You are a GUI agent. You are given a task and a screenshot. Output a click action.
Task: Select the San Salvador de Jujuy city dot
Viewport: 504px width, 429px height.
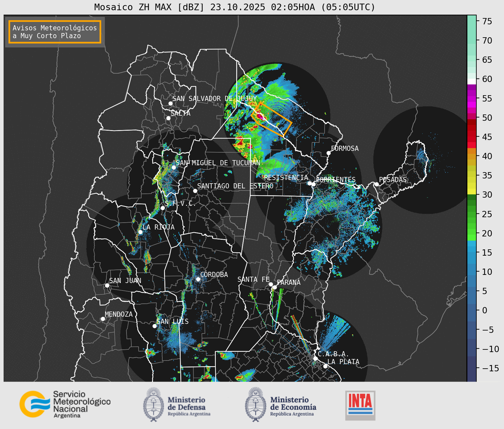coord(170,103)
